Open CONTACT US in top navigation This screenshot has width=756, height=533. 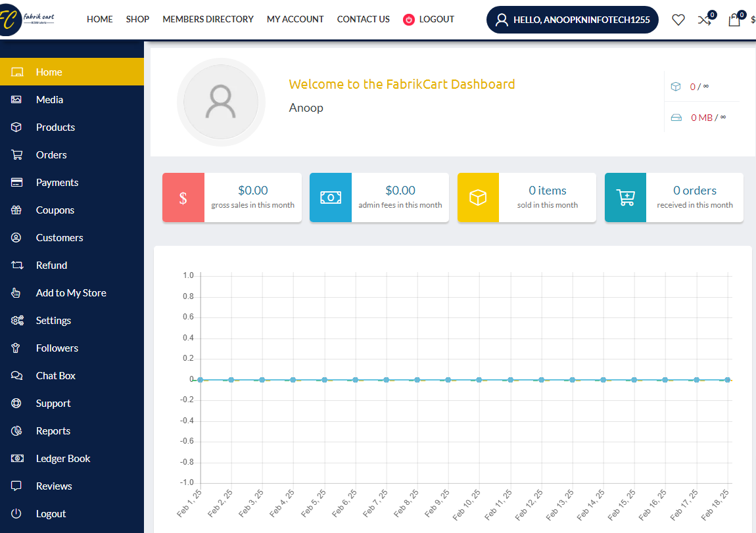coord(363,19)
